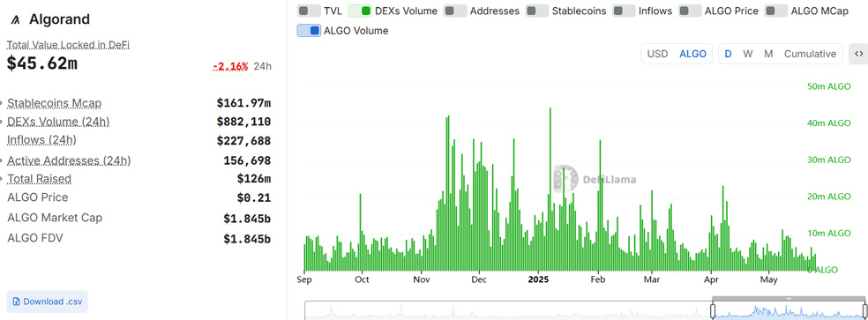
Task: Click the ALGO FDV label
Action: (35, 238)
